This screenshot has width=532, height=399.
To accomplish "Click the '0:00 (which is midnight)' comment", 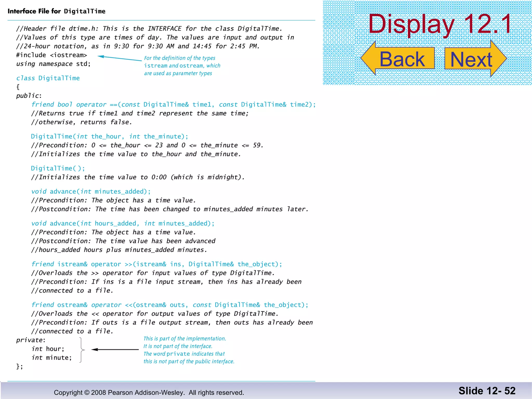I will click(138, 177).
